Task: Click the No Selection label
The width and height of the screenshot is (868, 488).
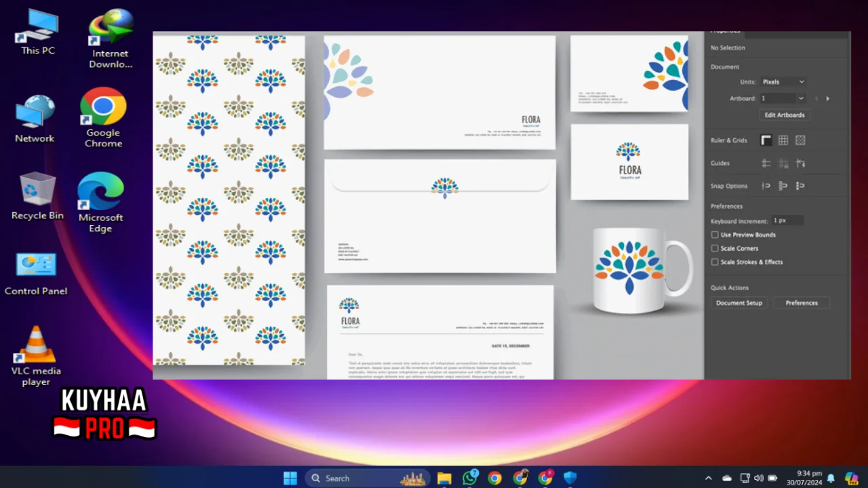Action: click(x=728, y=47)
